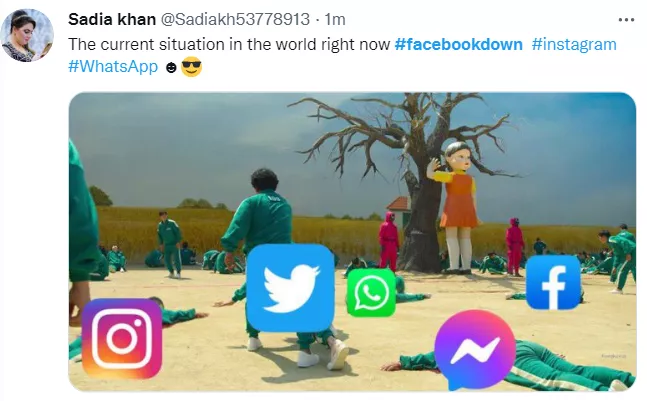Open Sadia khan display name link

112,19
